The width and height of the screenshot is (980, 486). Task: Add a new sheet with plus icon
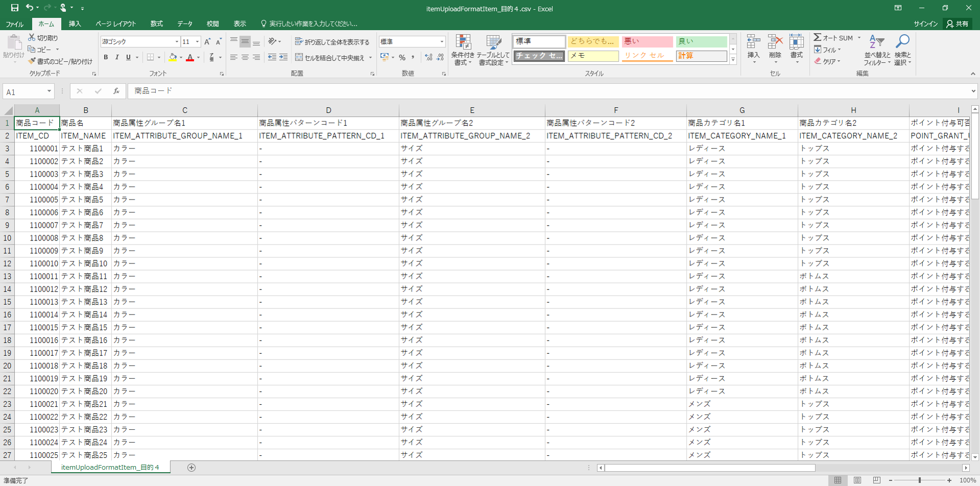(x=191, y=468)
